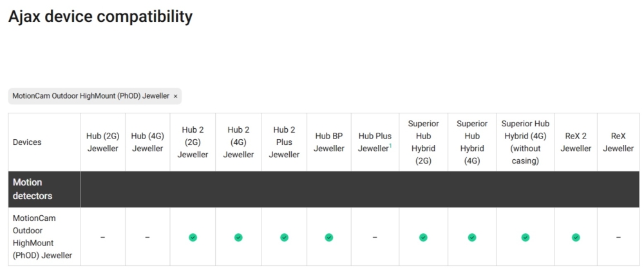Click the Hub 2 Plus Jeweller green checkmark

coord(284,237)
